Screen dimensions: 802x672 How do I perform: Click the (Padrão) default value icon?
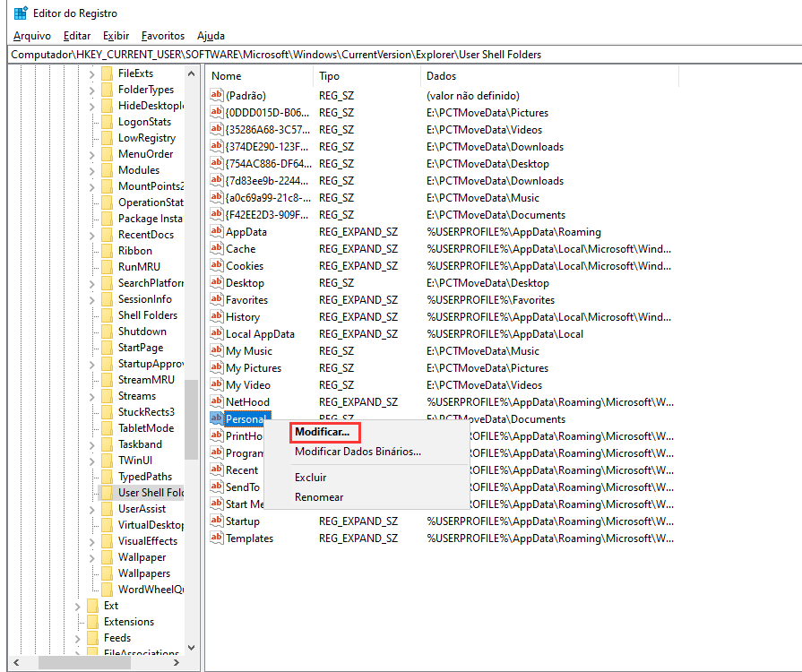216,96
